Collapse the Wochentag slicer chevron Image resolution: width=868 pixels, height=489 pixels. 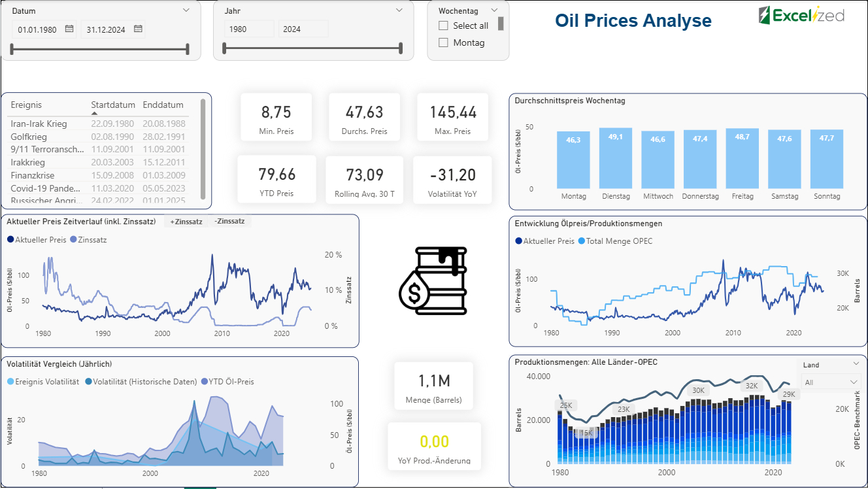click(x=494, y=10)
